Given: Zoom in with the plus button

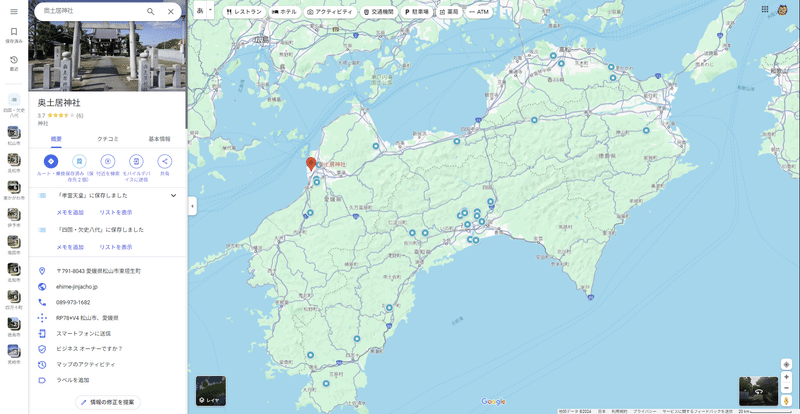Looking at the screenshot, I should coord(786,377).
